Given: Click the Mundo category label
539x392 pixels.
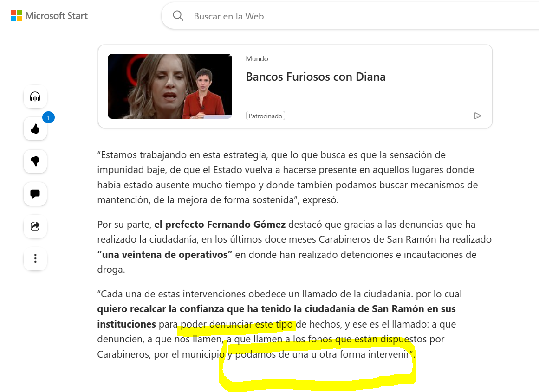Looking at the screenshot, I should [x=257, y=59].
